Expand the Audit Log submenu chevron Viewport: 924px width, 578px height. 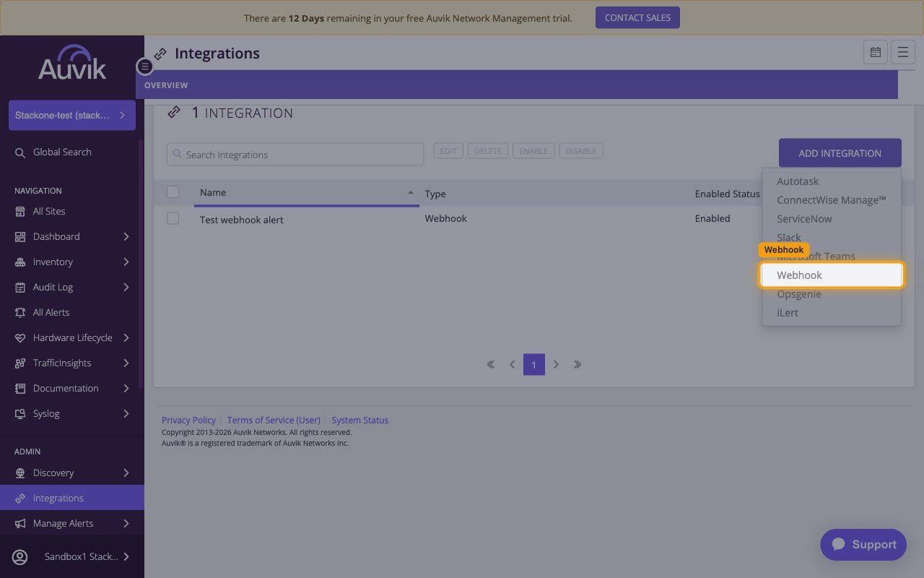[126, 288]
